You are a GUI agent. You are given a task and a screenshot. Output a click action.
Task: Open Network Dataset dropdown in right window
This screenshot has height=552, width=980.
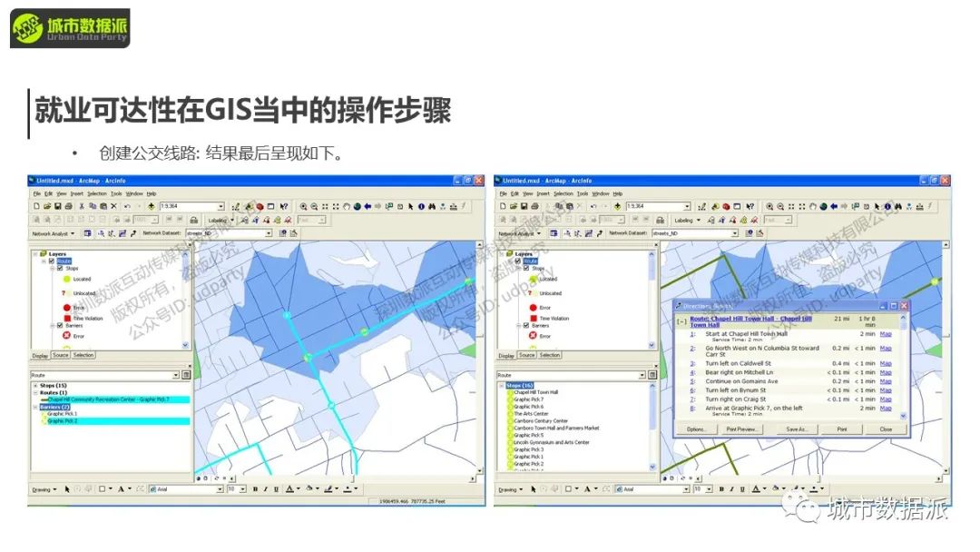(x=735, y=233)
